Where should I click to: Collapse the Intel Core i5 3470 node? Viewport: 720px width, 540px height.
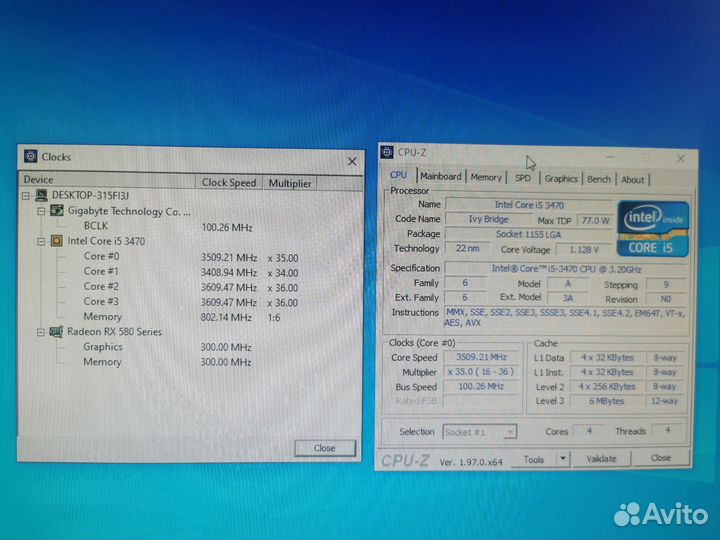click(41, 241)
